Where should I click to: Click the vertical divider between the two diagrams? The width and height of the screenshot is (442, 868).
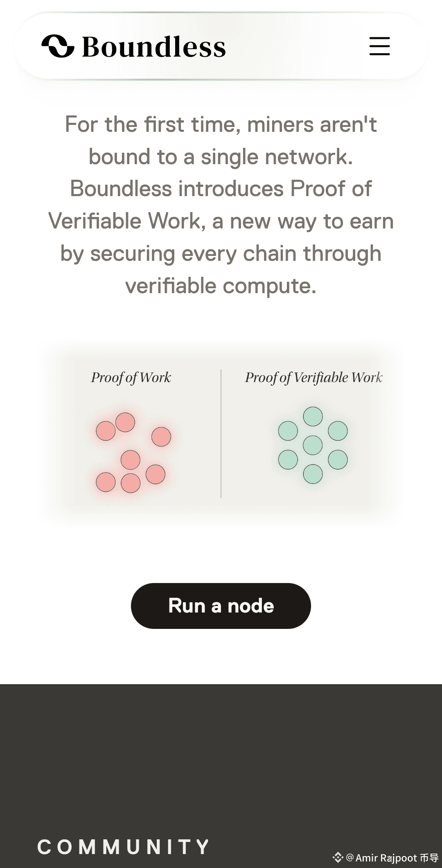tap(221, 434)
